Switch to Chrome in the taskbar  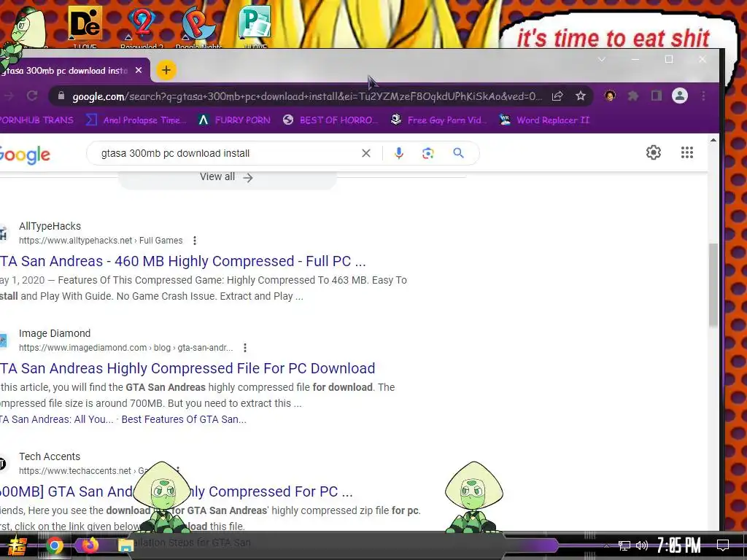pos(54,545)
